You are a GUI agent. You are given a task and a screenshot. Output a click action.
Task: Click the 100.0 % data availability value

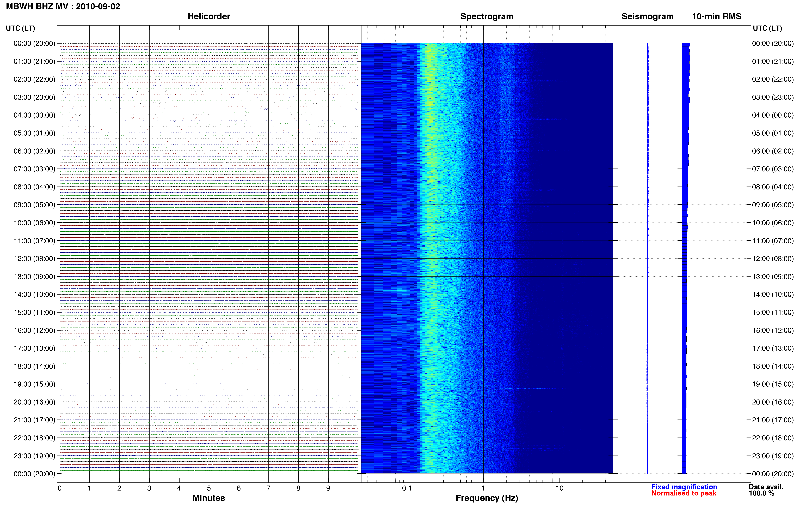point(762,493)
